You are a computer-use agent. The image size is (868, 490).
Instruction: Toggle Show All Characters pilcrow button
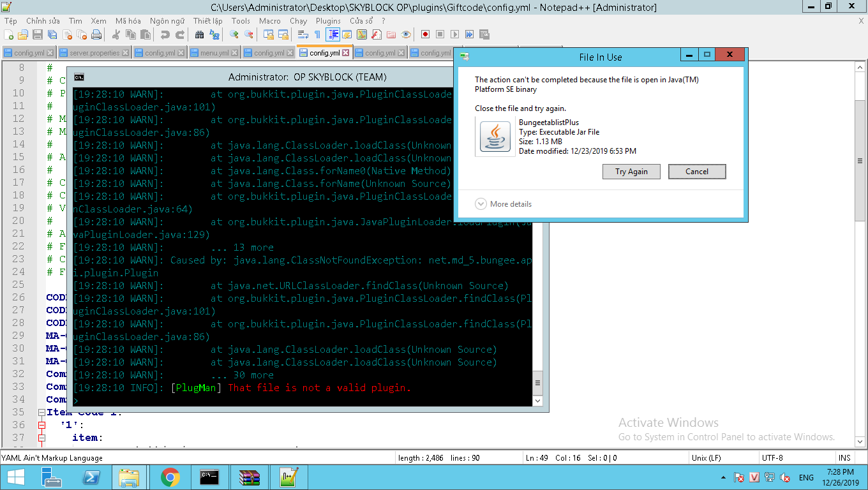[x=317, y=34]
